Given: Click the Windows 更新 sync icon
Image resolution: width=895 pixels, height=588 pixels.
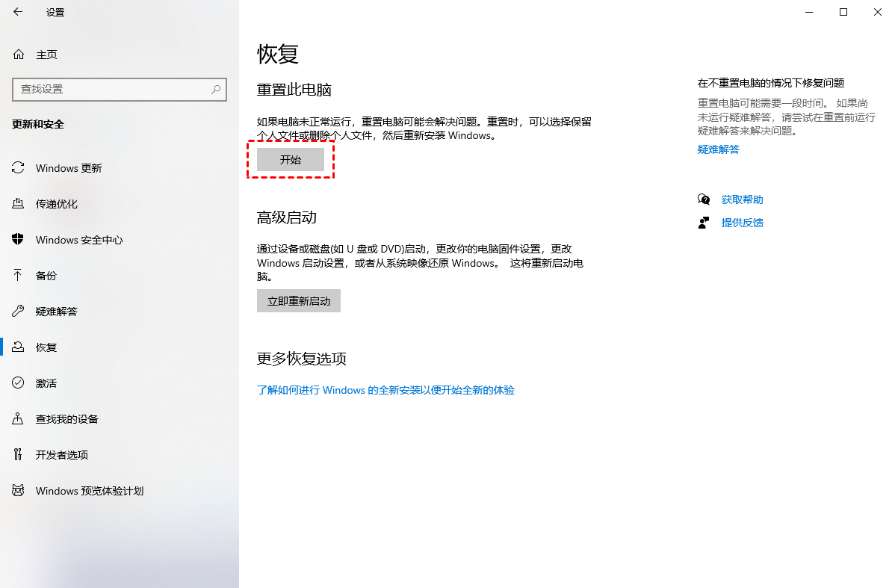Looking at the screenshot, I should point(18,168).
